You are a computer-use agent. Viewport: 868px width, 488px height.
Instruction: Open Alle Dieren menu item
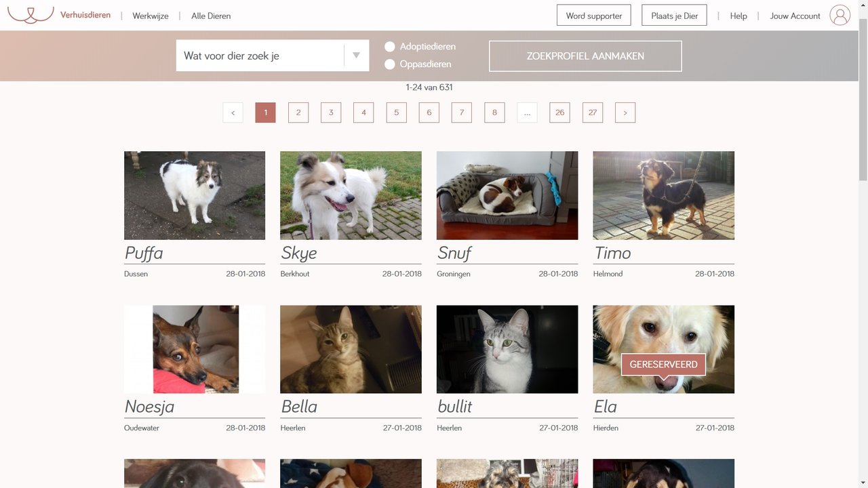click(x=211, y=16)
